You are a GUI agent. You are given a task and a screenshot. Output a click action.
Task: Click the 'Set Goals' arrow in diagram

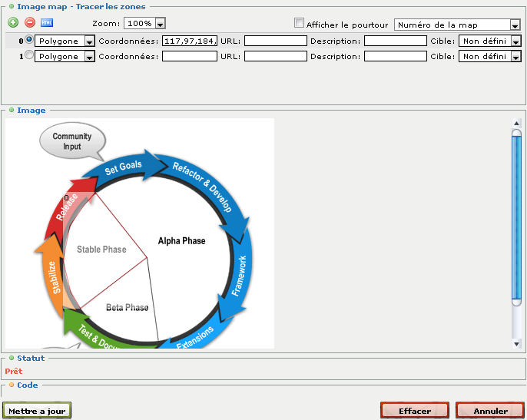coord(124,166)
